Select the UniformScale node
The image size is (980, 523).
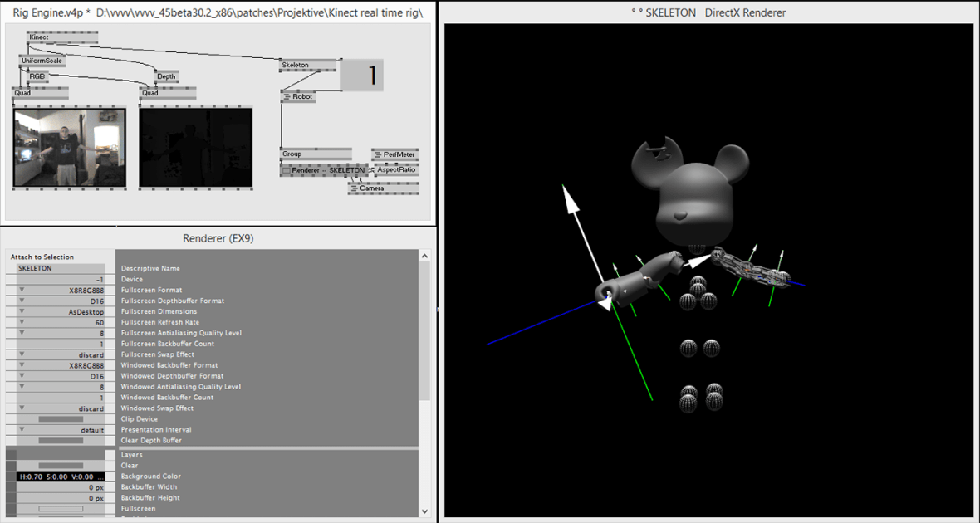42,61
